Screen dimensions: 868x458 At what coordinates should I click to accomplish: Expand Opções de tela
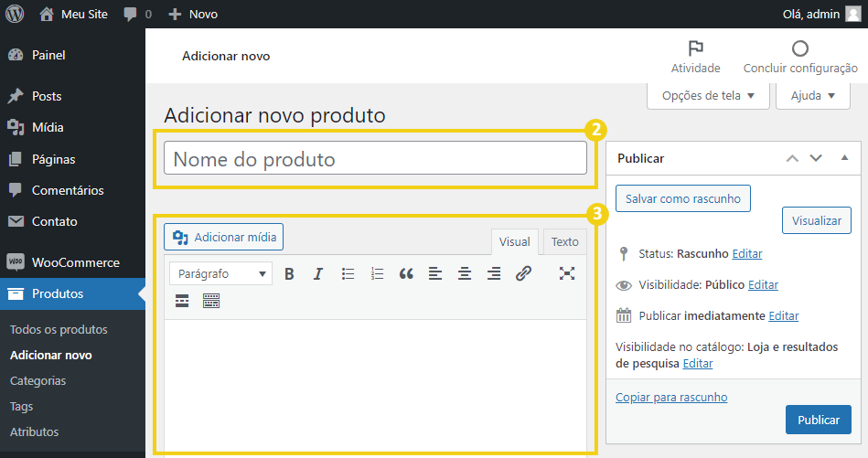coord(708,96)
